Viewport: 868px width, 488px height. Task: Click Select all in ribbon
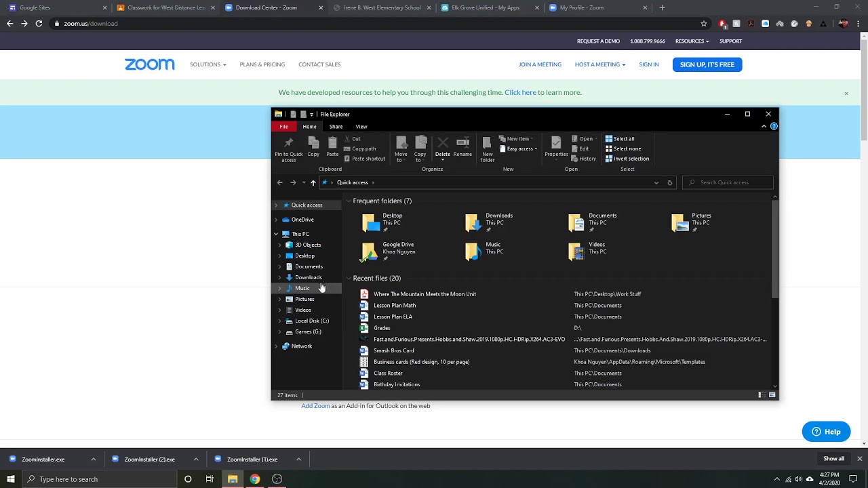point(620,139)
